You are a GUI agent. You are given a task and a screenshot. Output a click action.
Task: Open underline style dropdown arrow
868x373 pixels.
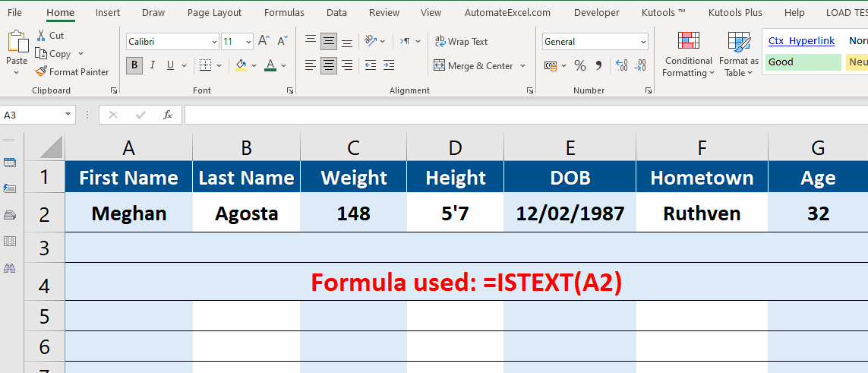click(x=184, y=66)
